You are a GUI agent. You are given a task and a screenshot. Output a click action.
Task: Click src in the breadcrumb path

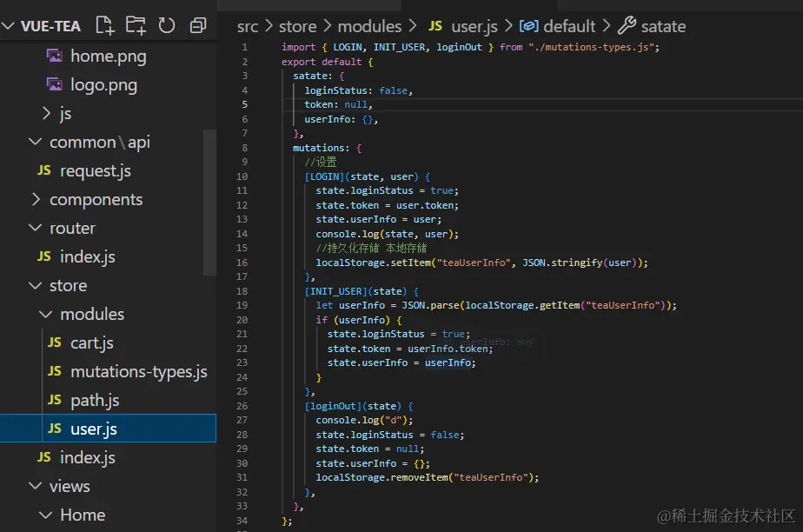coord(248,27)
